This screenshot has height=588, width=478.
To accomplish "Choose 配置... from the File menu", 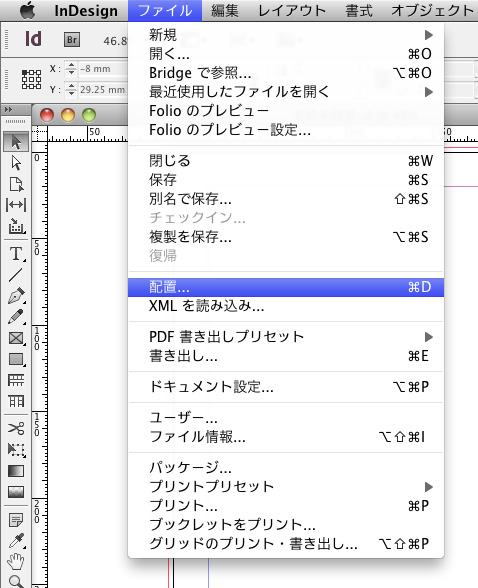I will coord(286,287).
